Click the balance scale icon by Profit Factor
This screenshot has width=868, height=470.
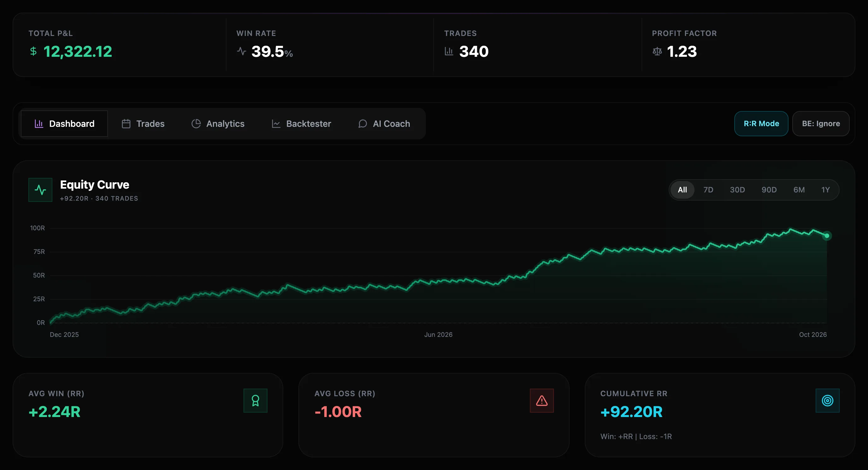(x=657, y=51)
